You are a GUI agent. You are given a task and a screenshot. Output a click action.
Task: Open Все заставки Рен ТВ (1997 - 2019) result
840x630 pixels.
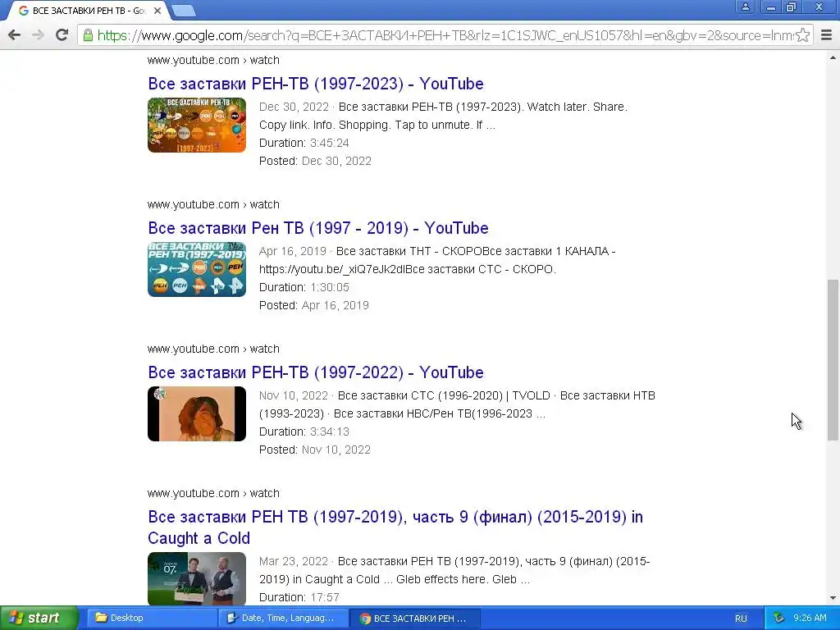click(x=318, y=228)
